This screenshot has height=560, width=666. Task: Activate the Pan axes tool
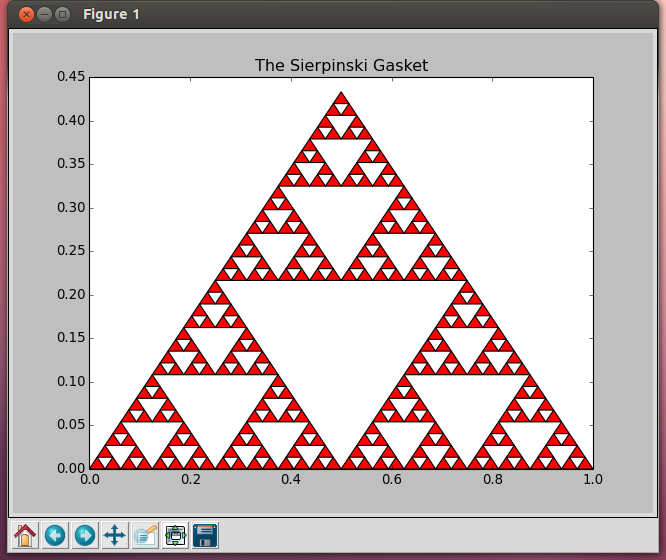tap(115, 535)
